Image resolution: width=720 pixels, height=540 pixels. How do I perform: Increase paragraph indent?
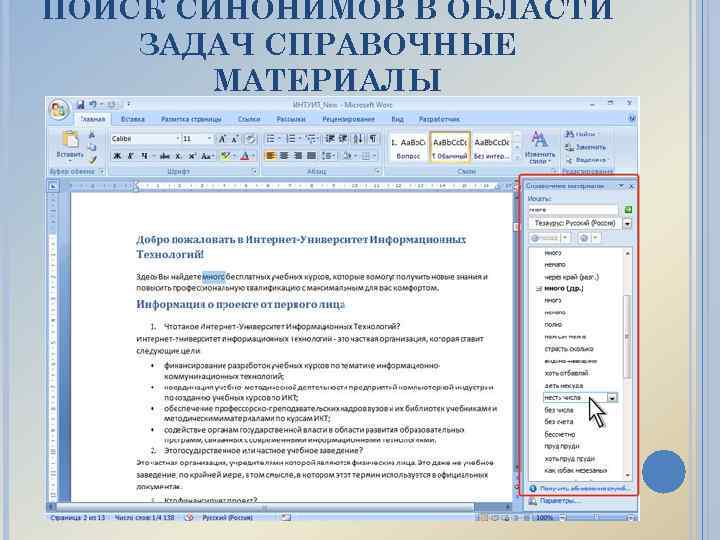pyautogui.click(x=343, y=139)
